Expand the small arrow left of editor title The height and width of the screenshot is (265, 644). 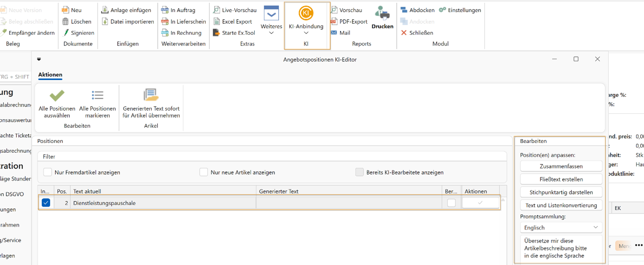coord(39,59)
